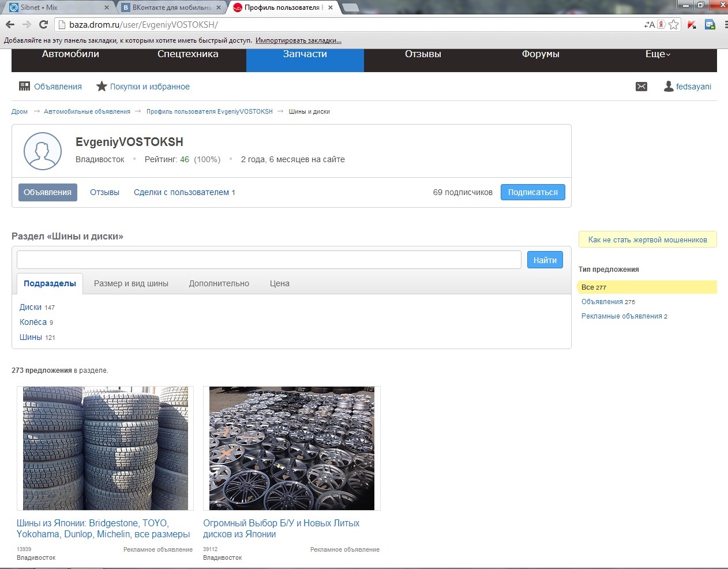This screenshot has height=569, width=728.
Task: Open the Шины из Японии listing title
Action: (x=103, y=529)
